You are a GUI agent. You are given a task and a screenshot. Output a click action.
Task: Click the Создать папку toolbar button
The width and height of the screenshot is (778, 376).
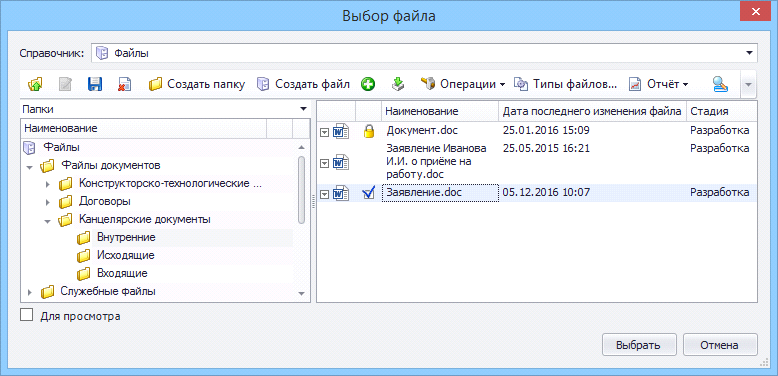coord(197,84)
